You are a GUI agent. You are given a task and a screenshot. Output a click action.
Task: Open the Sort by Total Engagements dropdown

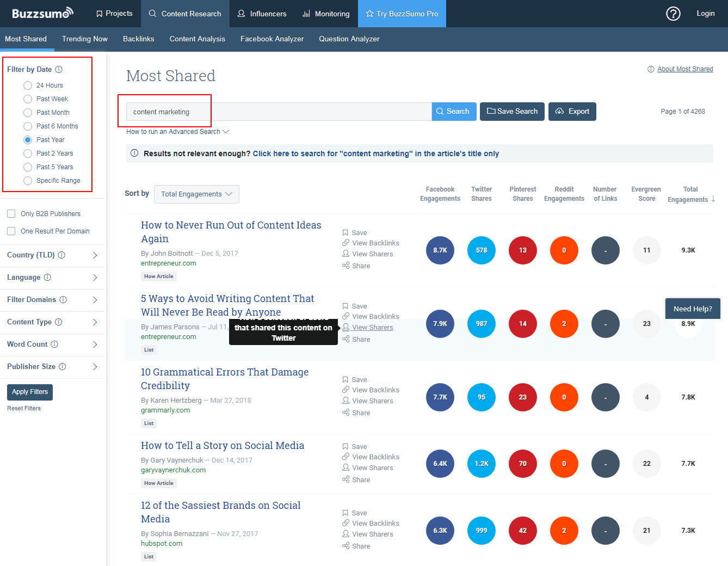coord(196,194)
